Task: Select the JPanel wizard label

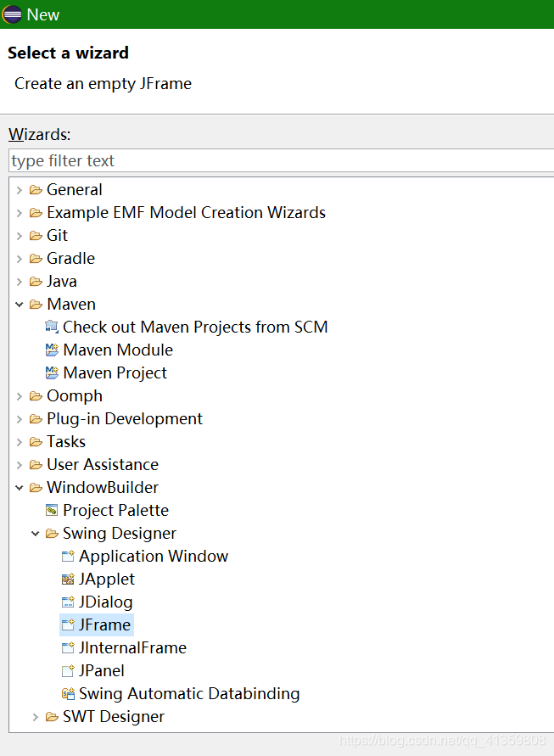Action: pos(102,670)
